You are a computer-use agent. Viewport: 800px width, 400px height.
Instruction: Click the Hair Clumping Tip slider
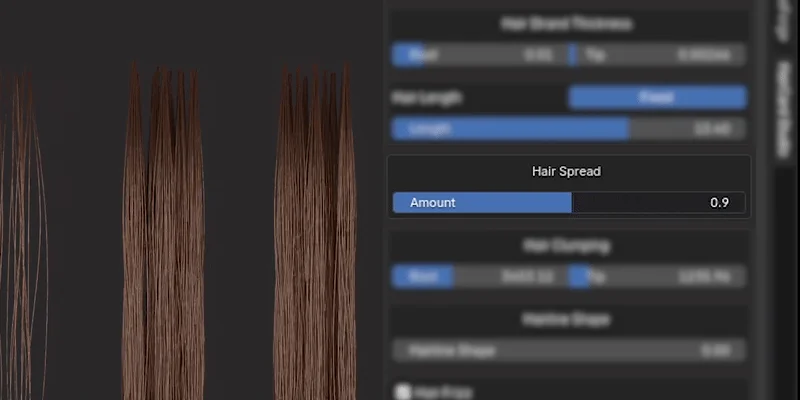point(660,277)
